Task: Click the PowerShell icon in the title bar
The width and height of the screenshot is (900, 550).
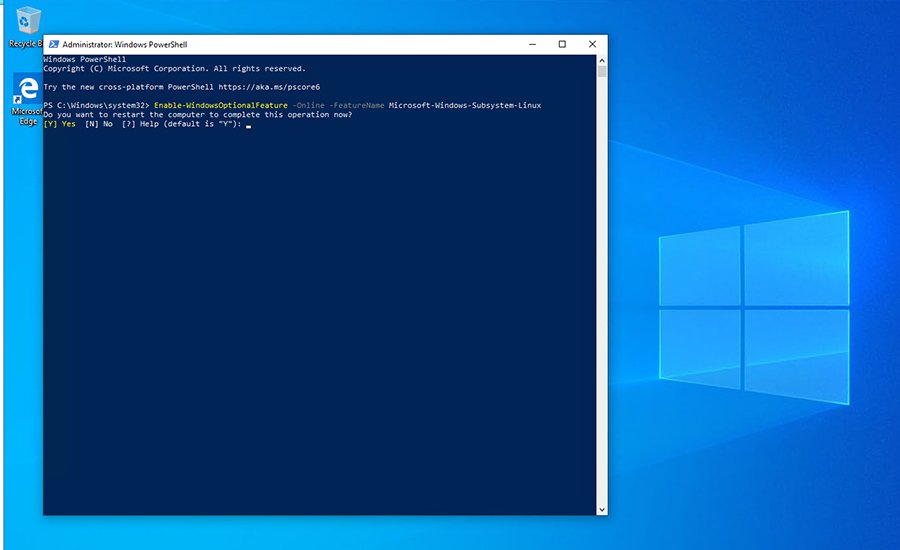Action: [x=52, y=45]
